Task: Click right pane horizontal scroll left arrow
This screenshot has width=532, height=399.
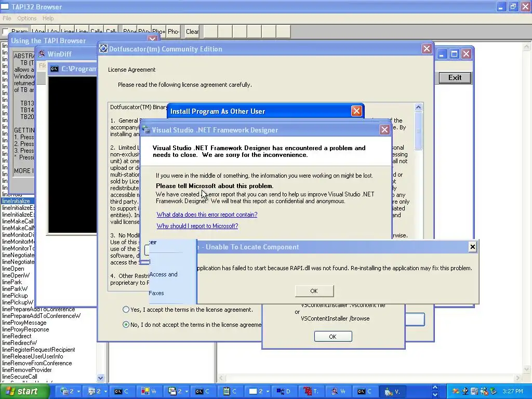Action: (x=221, y=378)
